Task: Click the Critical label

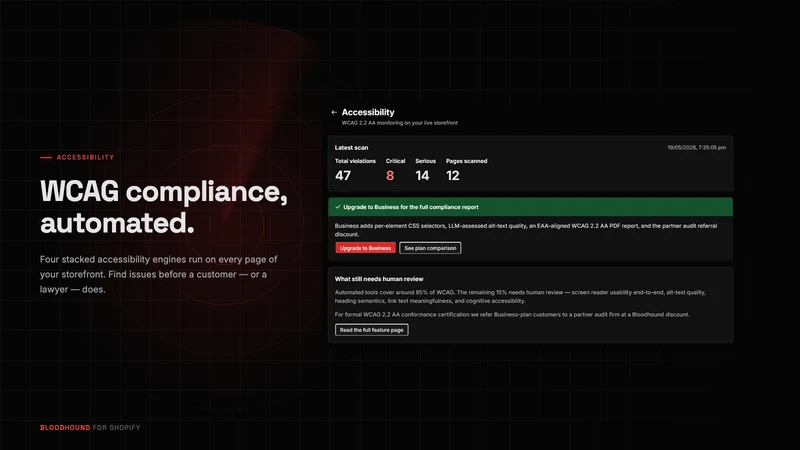Action: [395, 161]
